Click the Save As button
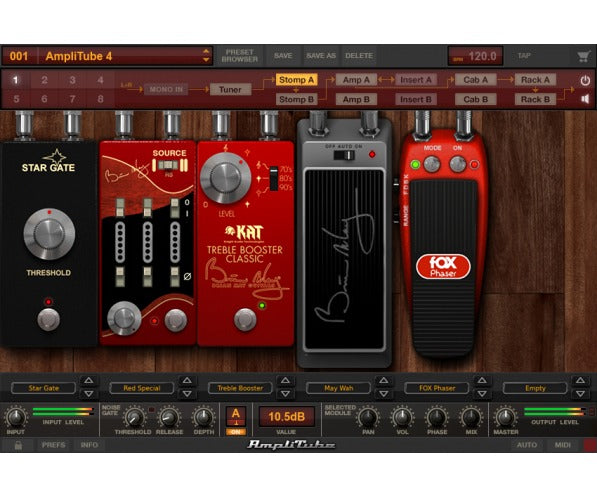The image size is (597, 497). click(x=321, y=56)
